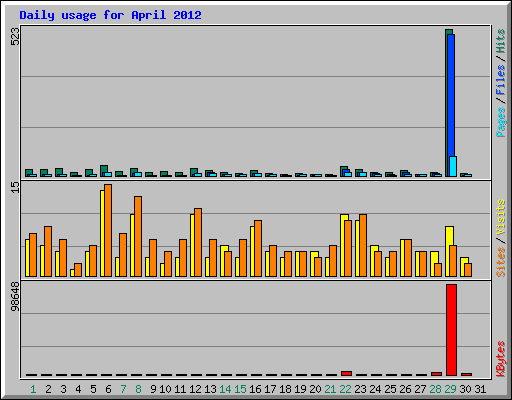This screenshot has height=400, width=512.
Task: Click day label 14 on the x-axis
Action: pos(225,389)
